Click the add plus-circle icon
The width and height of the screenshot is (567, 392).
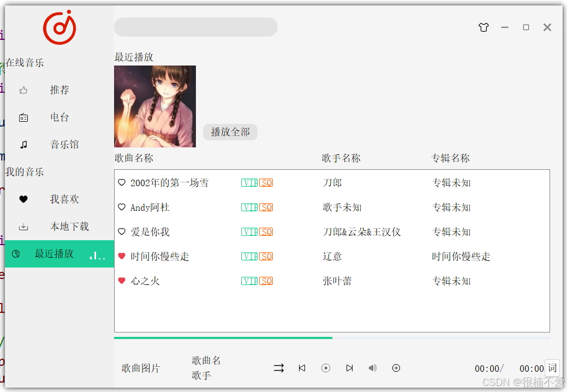point(396,368)
